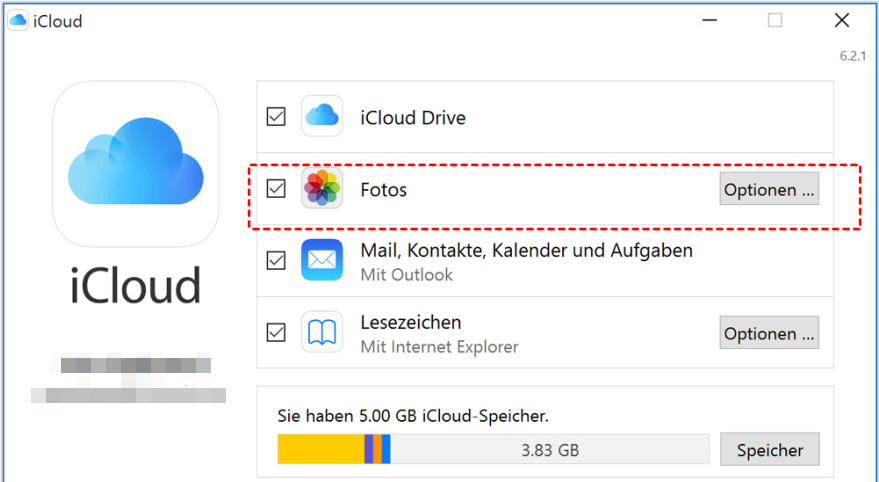The width and height of the screenshot is (879, 482).
Task: Click the title bar iCloud icon
Action: point(18,21)
